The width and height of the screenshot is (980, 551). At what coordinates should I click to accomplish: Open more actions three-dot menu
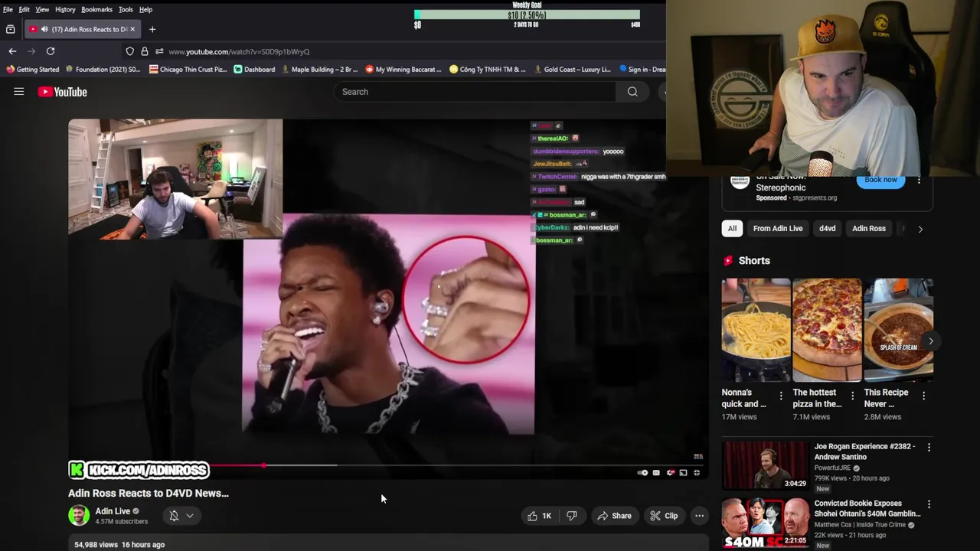[x=699, y=516]
